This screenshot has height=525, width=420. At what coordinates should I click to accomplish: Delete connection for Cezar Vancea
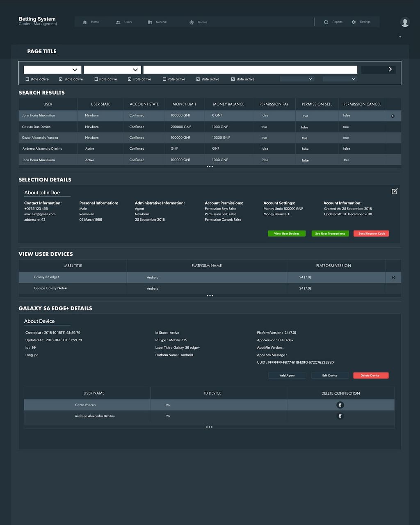pyautogui.click(x=340, y=405)
